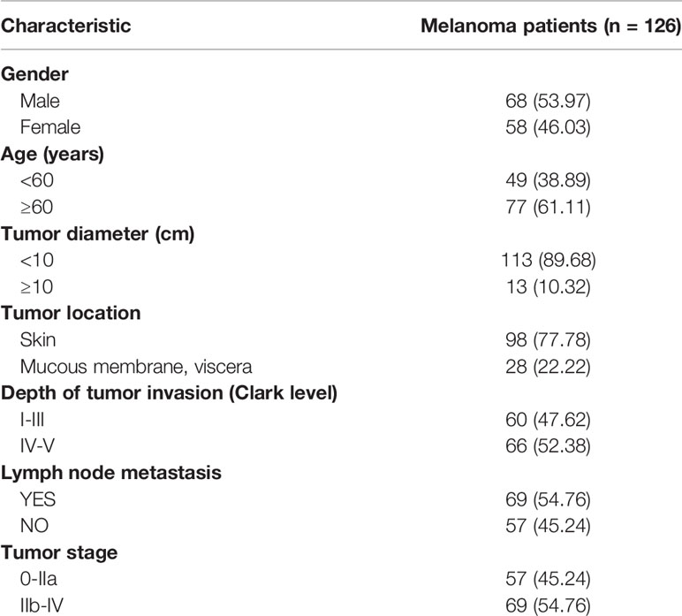Click the <60 age row label

[x=37, y=180]
